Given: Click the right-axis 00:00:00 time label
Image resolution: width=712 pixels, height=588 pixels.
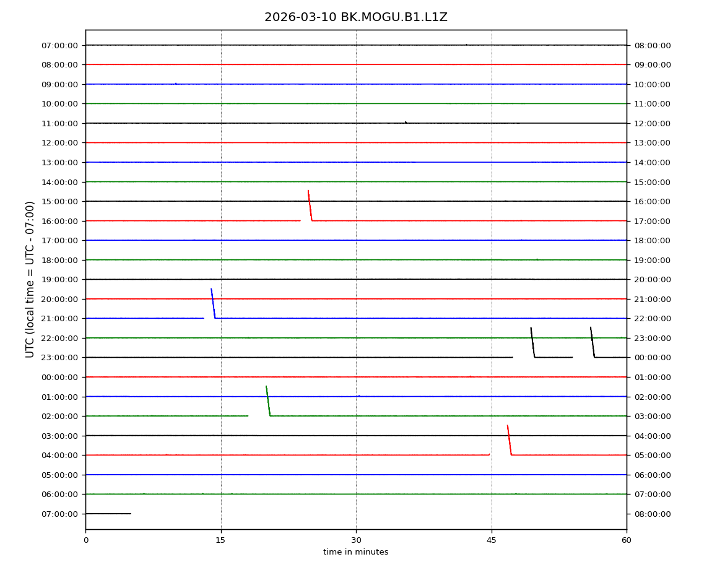Looking at the screenshot, I should (652, 358).
